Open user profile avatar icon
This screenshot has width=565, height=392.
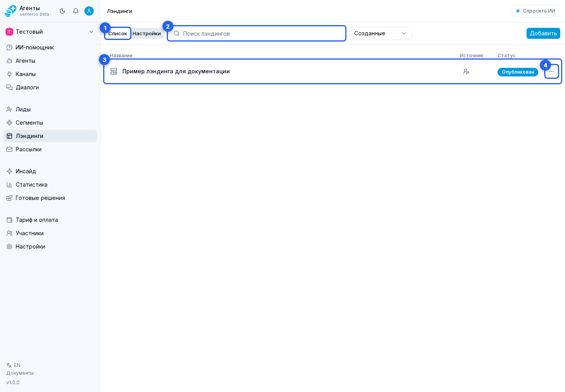coord(89,11)
